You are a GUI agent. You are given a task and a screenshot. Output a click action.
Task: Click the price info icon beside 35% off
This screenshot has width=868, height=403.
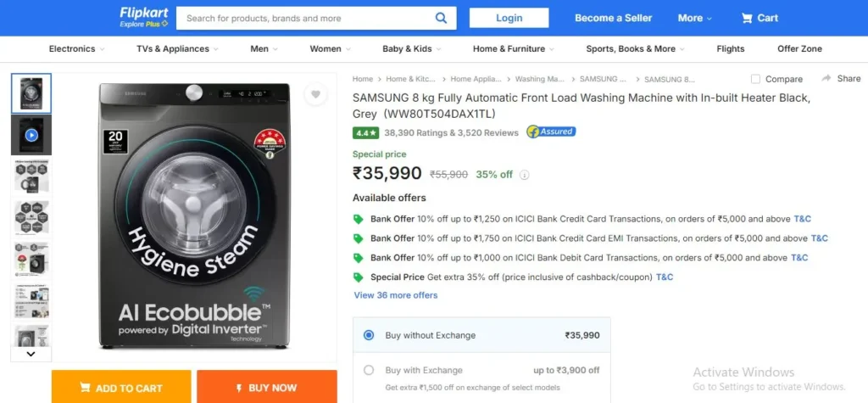524,175
